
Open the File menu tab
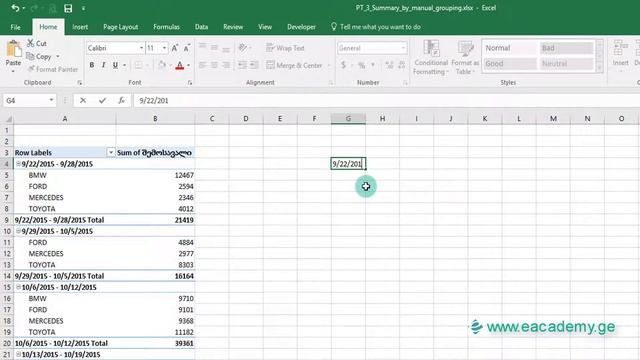(16, 27)
